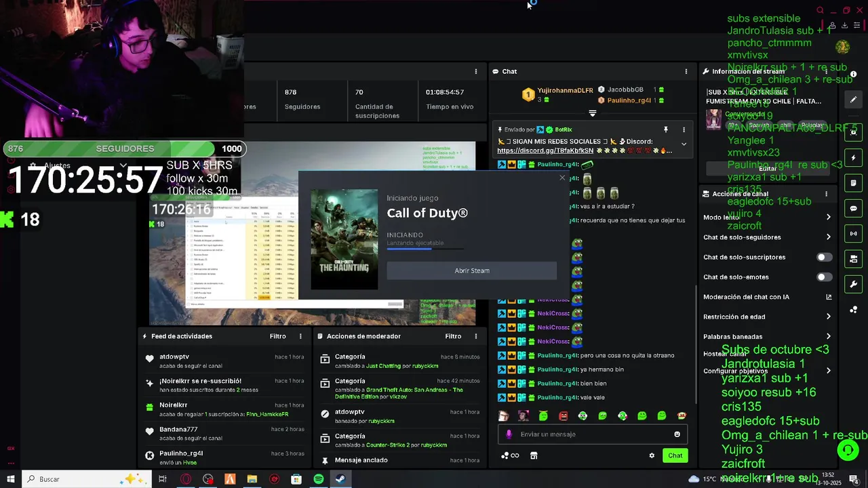This screenshot has height=488, width=868.
Task: Open Filtro in Feed de actividades
Action: click(277, 336)
